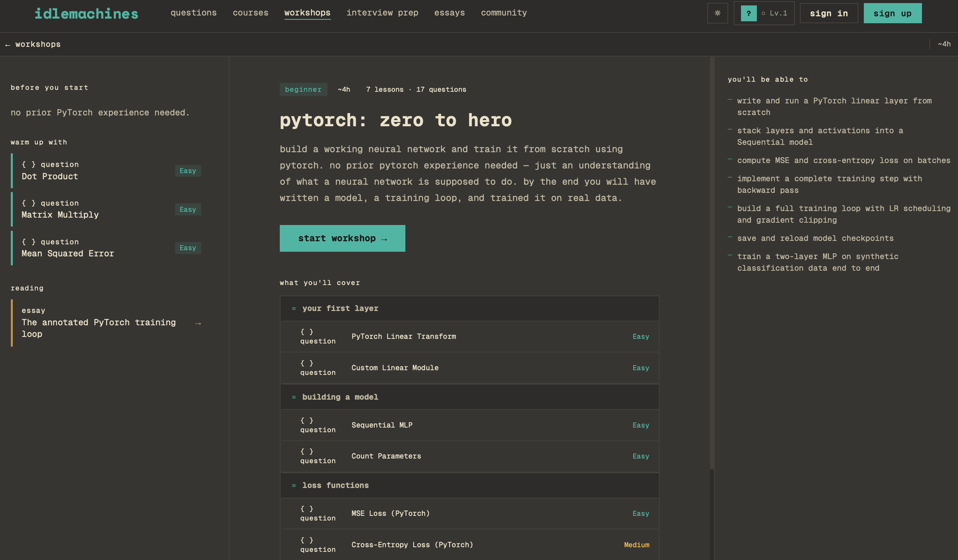Open the Count Parameters question

(469, 456)
